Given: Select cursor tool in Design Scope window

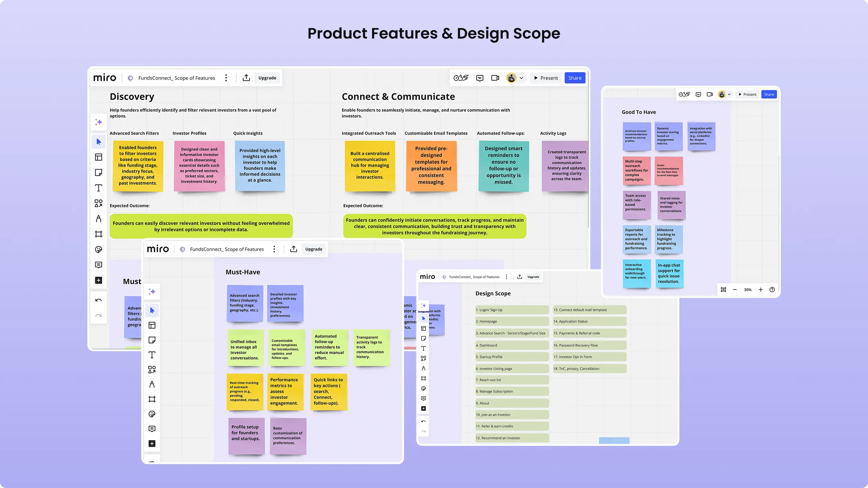Looking at the screenshot, I should (424, 318).
